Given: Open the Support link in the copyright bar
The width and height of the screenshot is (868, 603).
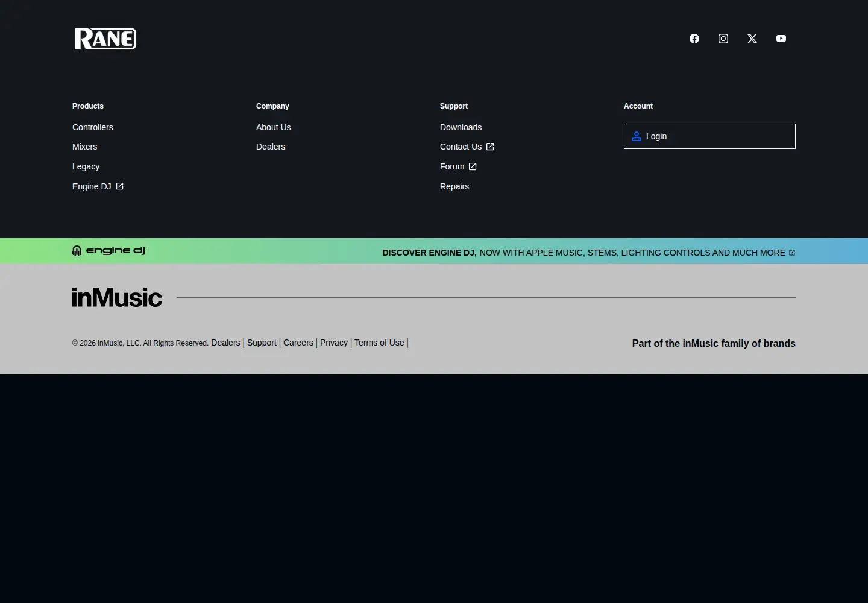Looking at the screenshot, I should pyautogui.click(x=262, y=343).
